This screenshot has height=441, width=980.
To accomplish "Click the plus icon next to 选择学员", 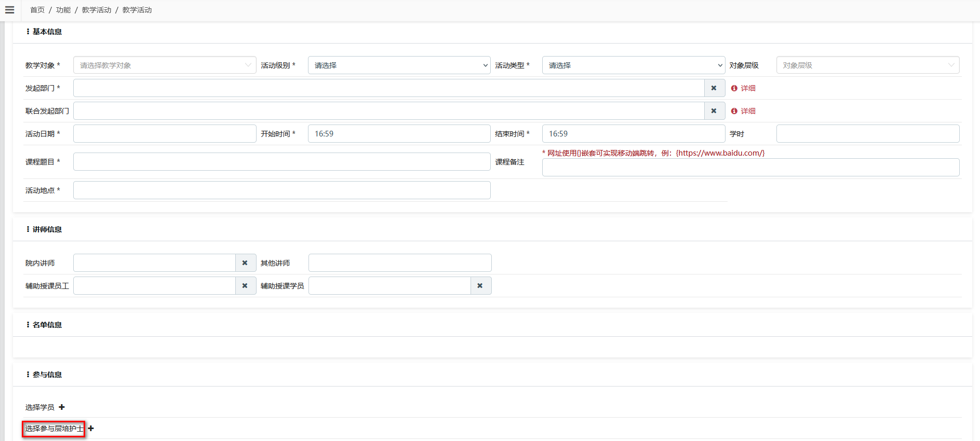I will point(62,407).
